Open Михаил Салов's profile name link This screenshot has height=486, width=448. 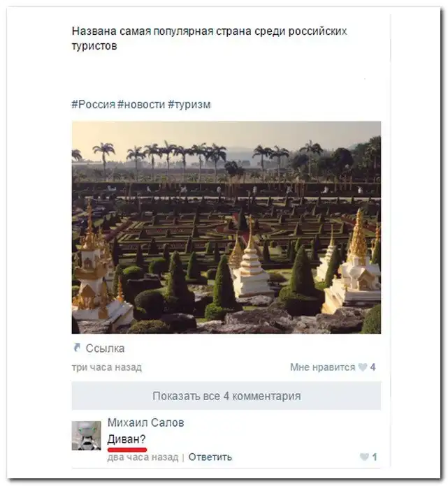[146, 422]
